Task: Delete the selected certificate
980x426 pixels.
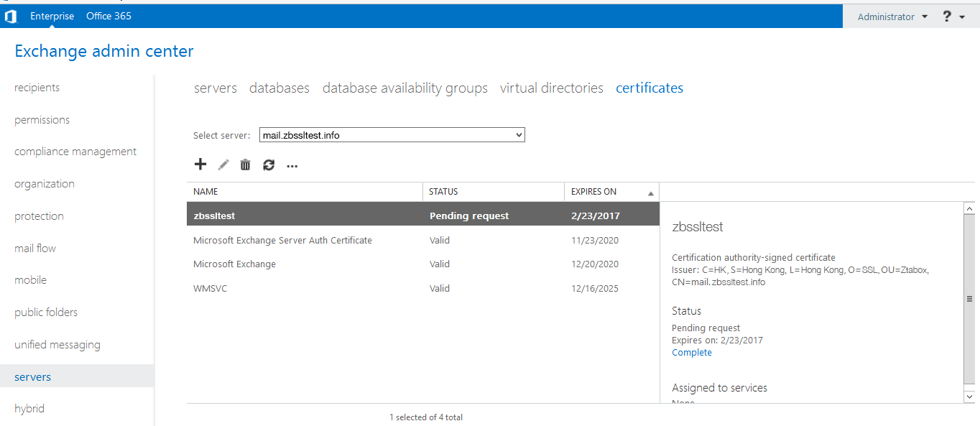Action: 245,165
